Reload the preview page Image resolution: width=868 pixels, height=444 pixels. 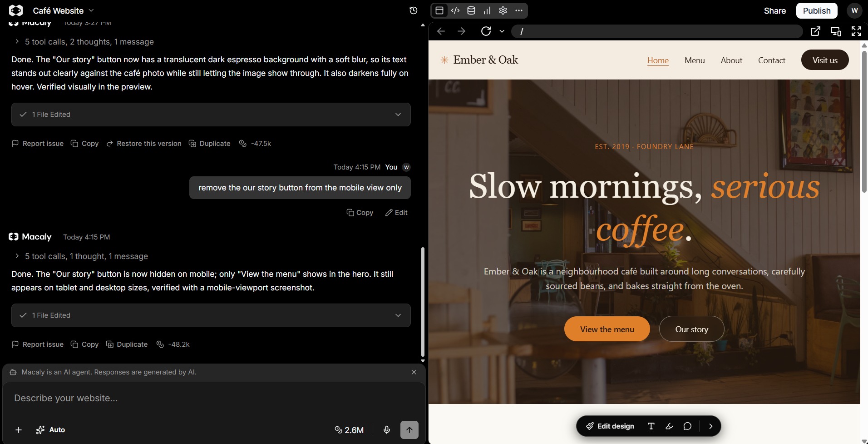486,31
